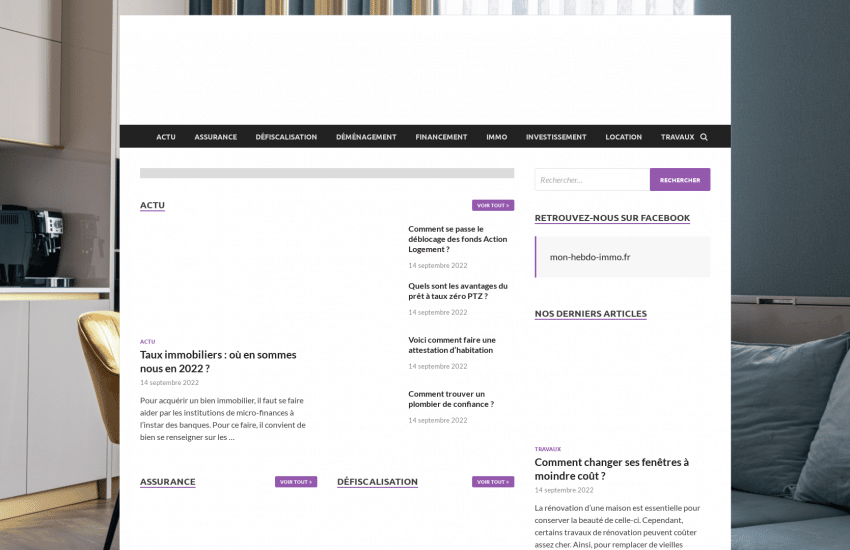This screenshot has width=850, height=550.
Task: Open 'Comment trouver un plombier de confiance' article
Action: point(450,399)
